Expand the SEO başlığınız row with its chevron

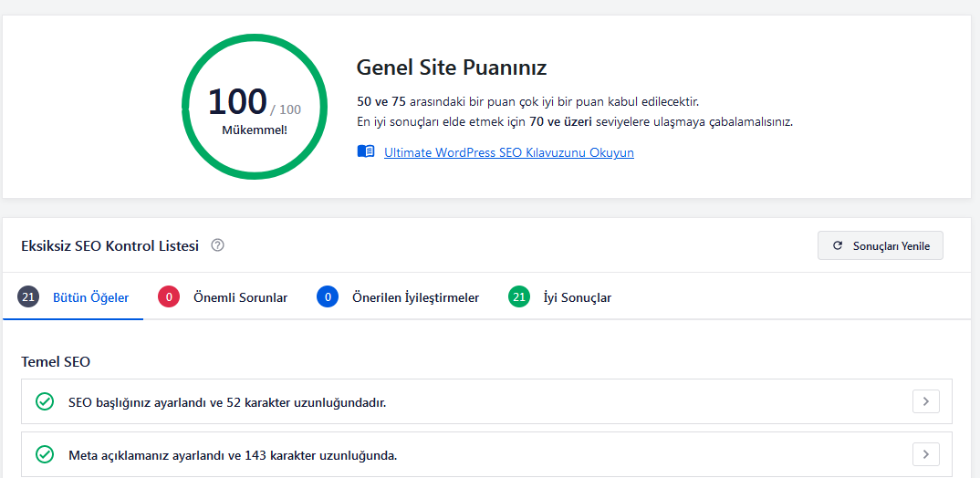(x=926, y=401)
